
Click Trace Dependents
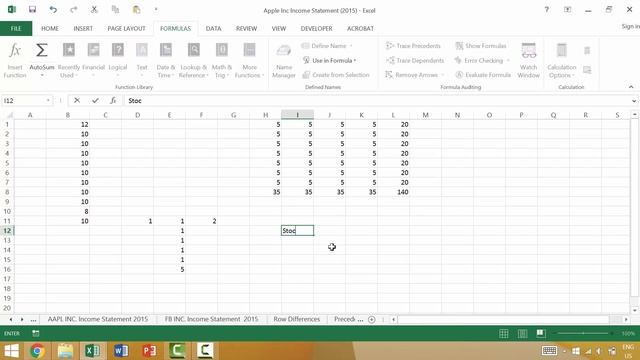[x=415, y=60]
